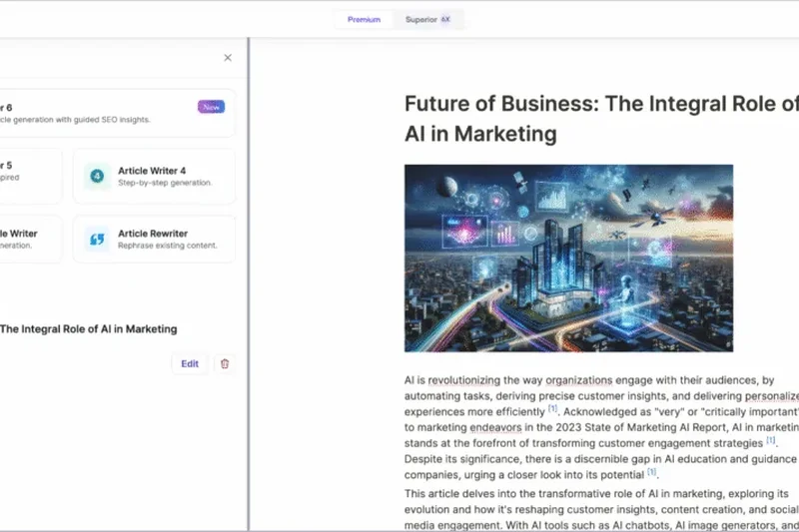The width and height of the screenshot is (799, 532).
Task: Open citation [1] after "into its potential"
Action: [652, 471]
